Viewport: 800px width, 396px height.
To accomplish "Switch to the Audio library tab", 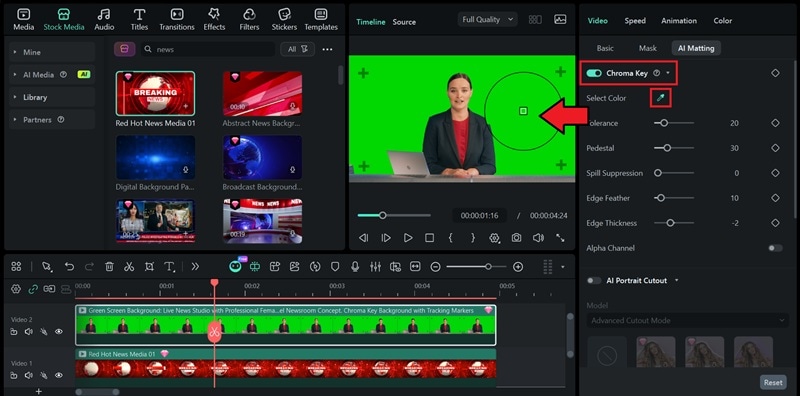I will click(x=104, y=20).
